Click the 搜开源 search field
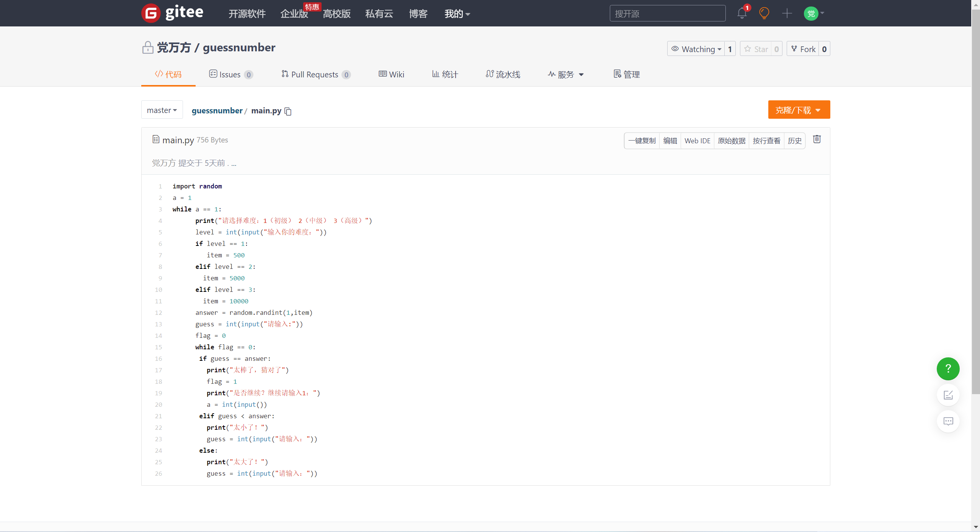The image size is (980, 532). pos(667,14)
